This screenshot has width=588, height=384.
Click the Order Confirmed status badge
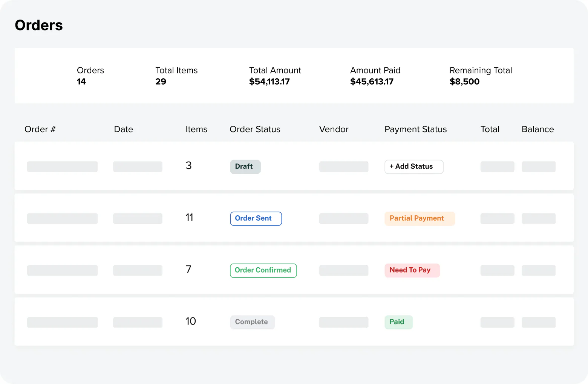coord(263,271)
